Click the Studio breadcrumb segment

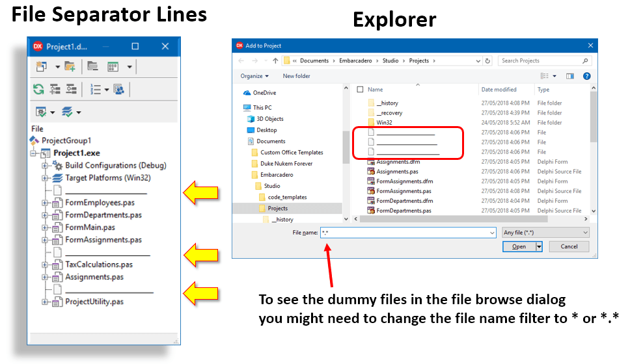point(390,60)
